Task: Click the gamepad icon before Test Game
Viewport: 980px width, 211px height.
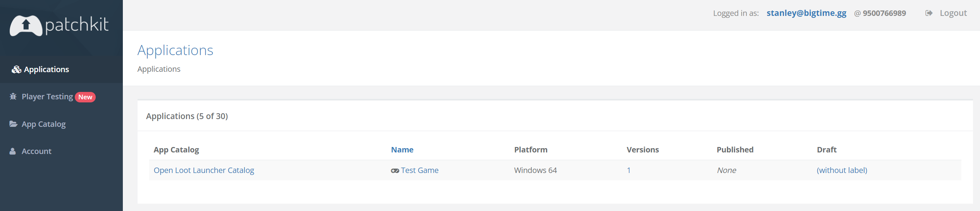Action: click(395, 171)
